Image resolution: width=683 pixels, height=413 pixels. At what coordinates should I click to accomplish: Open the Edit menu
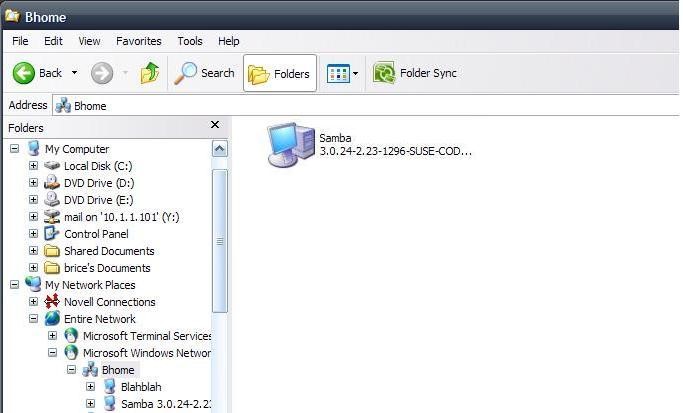tap(53, 41)
